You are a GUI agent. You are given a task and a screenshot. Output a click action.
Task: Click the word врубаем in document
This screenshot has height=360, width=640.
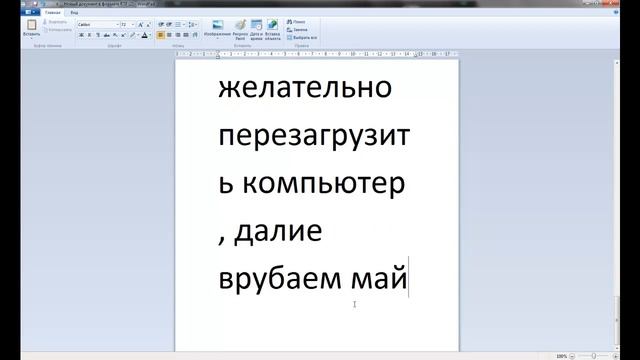280,279
